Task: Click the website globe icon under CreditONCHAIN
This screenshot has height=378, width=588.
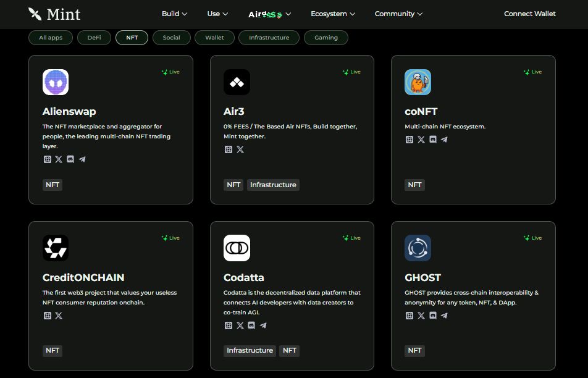Action: [x=48, y=316]
